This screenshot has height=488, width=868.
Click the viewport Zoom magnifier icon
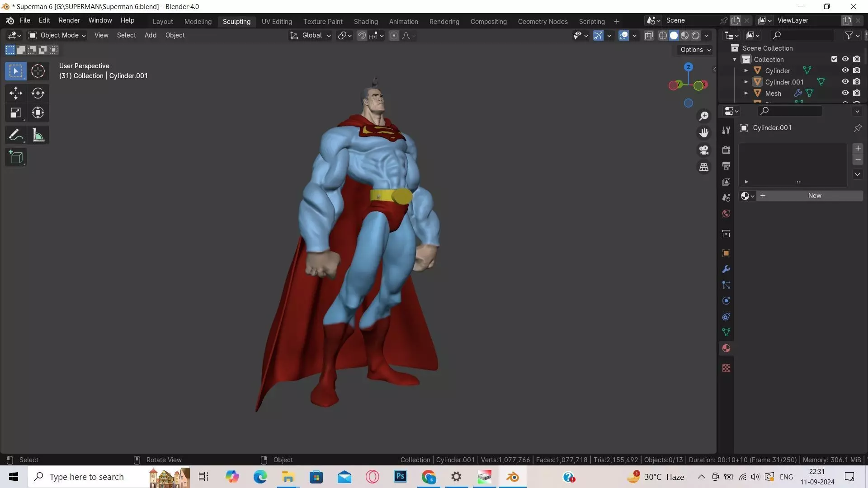(704, 116)
